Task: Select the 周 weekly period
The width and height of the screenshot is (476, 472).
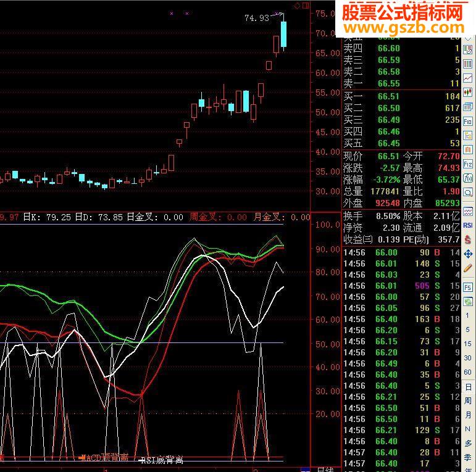Action: pos(468,400)
